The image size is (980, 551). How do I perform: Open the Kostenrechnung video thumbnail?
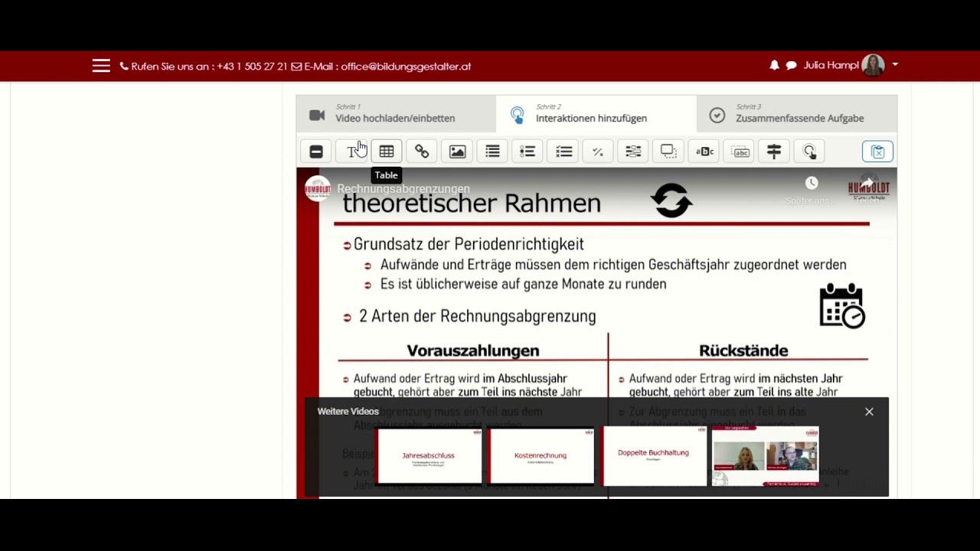(x=541, y=456)
